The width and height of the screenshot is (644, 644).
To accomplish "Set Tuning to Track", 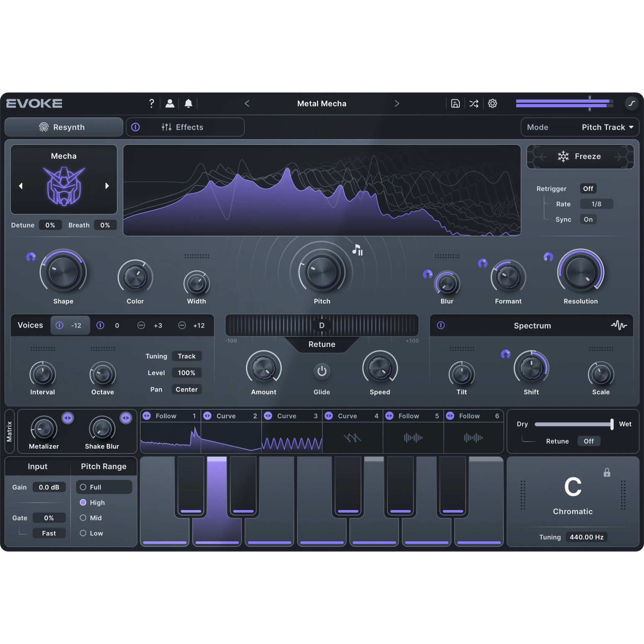I will [x=187, y=356].
